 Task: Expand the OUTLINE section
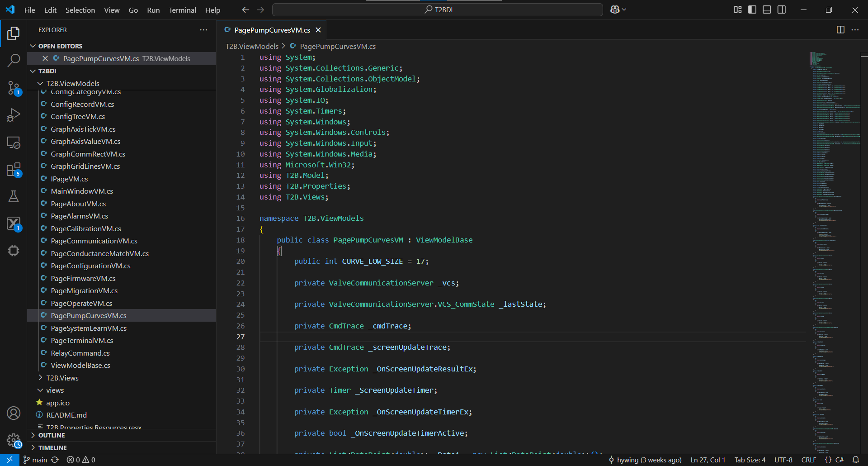click(52, 435)
